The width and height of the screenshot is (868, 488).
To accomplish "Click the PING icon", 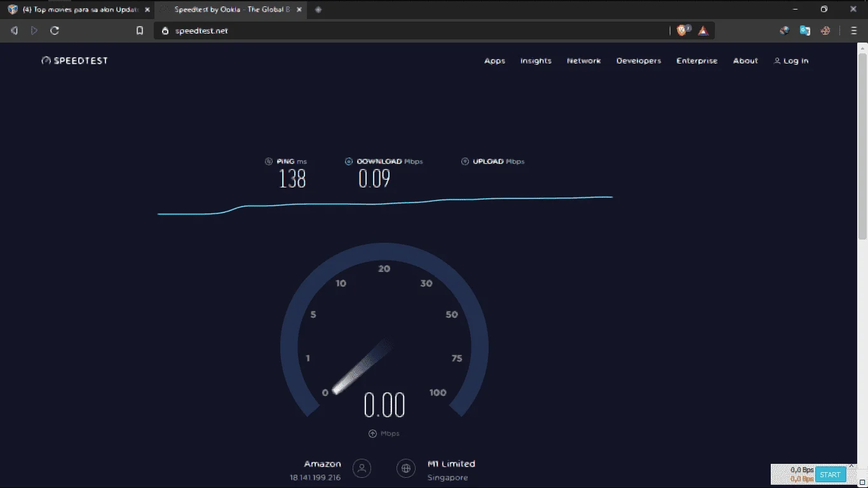I will click(269, 161).
